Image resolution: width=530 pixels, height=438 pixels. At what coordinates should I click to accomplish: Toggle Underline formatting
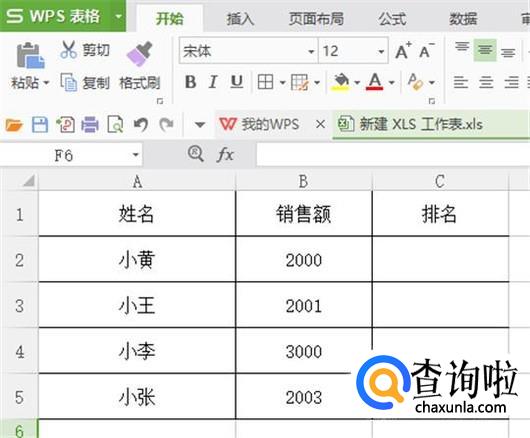[x=237, y=82]
